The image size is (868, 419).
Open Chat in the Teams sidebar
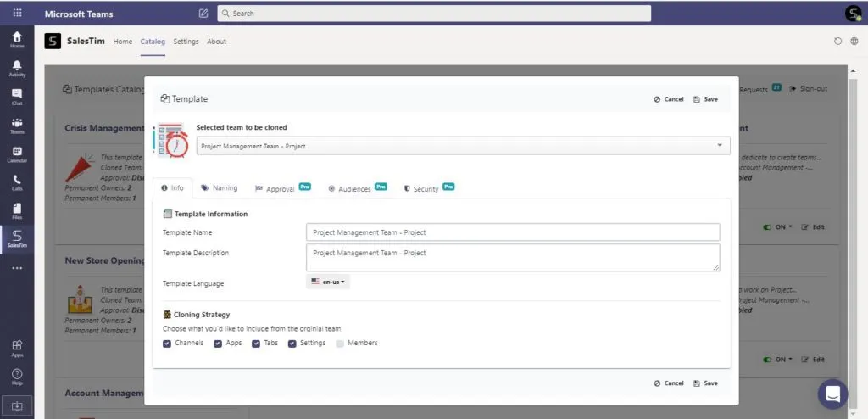(x=17, y=97)
